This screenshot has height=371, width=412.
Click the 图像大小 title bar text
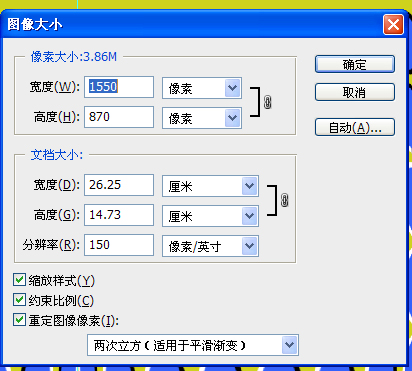point(35,25)
